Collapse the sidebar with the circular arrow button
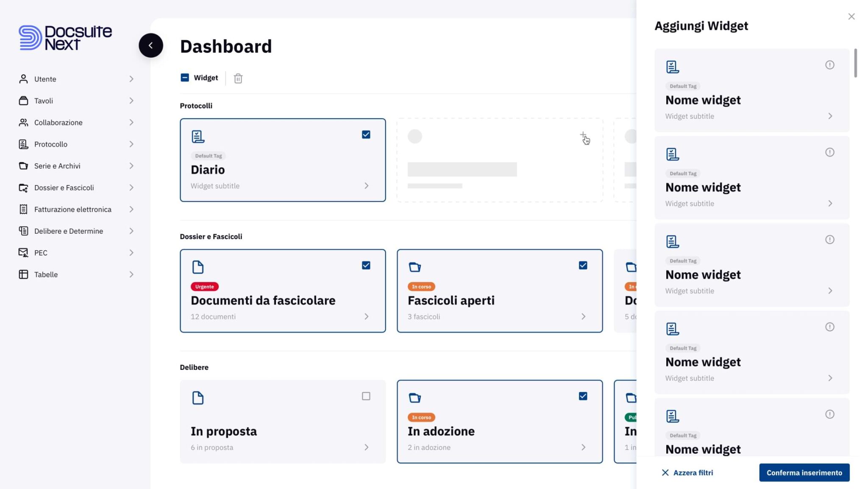The width and height of the screenshot is (868, 489). coord(151,45)
